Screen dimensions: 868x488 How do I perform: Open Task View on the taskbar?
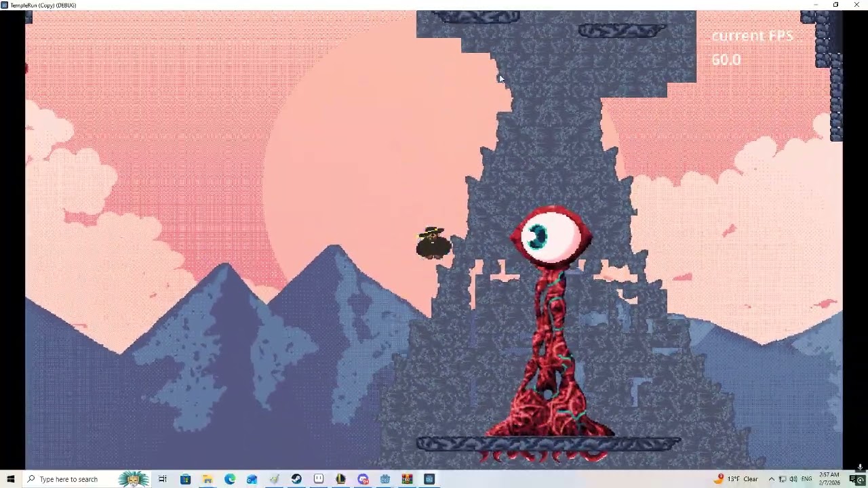click(x=163, y=479)
